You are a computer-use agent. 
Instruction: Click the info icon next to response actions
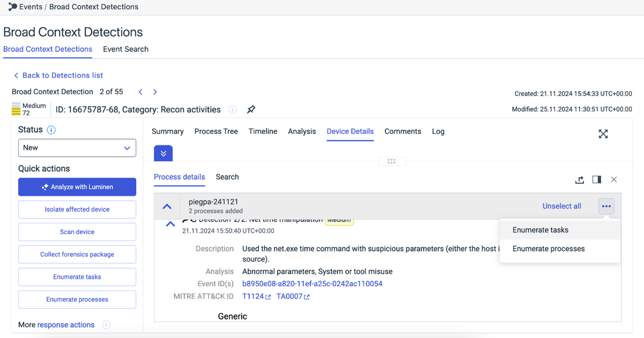coord(106,325)
